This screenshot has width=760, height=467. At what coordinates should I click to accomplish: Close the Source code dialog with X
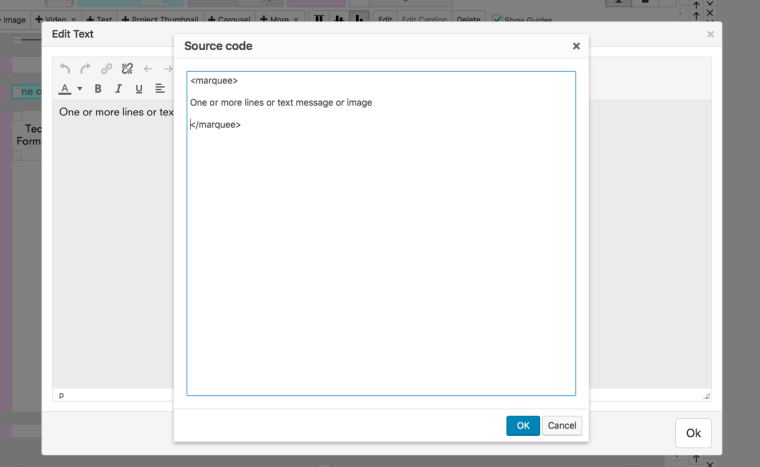click(576, 46)
